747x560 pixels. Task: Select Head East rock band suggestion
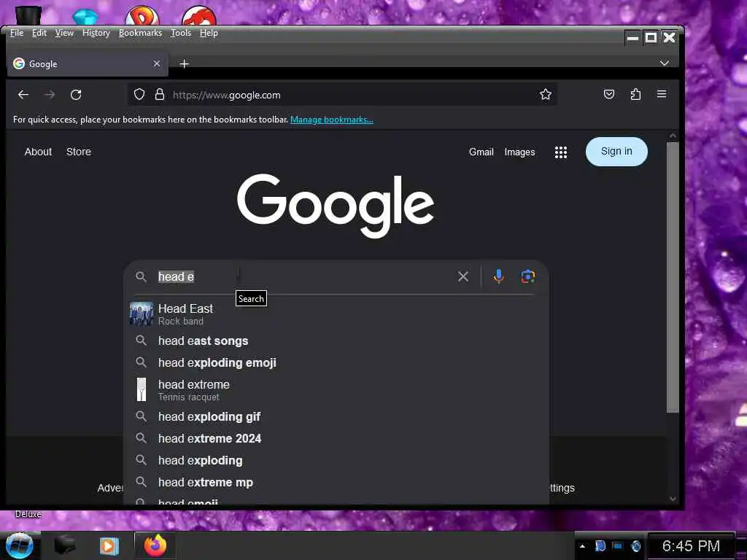point(336,314)
